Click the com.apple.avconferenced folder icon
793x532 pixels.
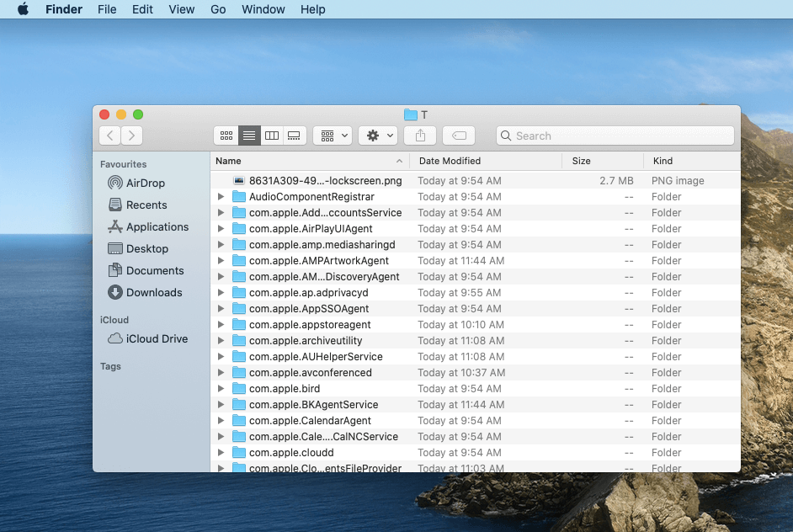239,373
